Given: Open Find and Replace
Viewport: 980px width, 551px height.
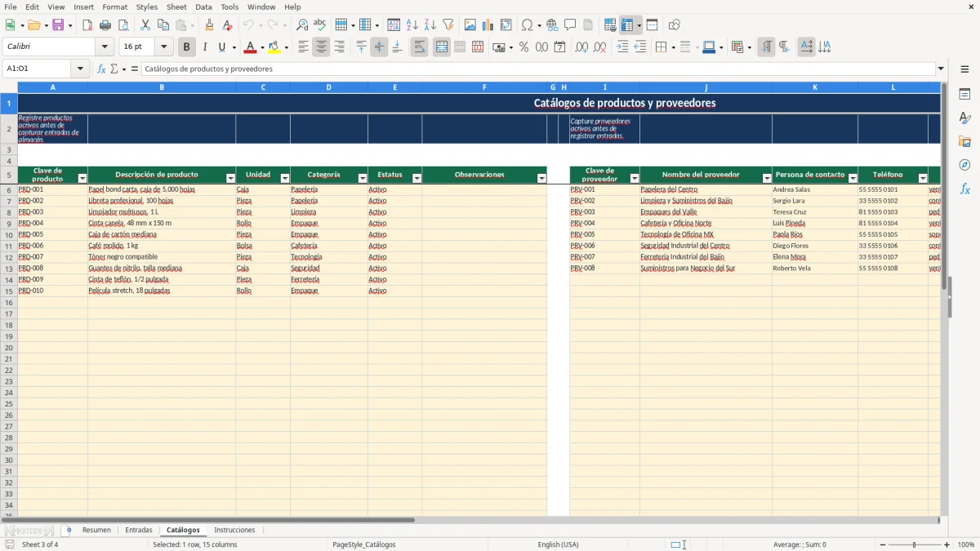Looking at the screenshot, I should tap(302, 25).
